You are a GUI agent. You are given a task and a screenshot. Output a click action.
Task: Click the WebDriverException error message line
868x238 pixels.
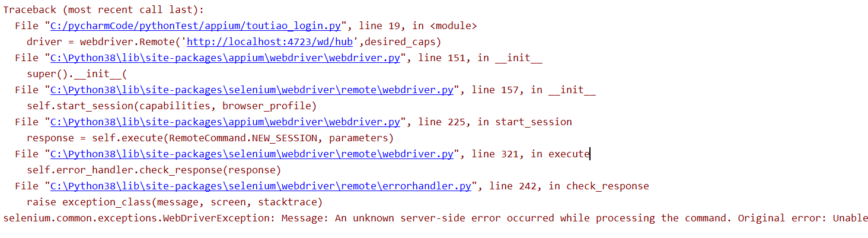[436, 218]
